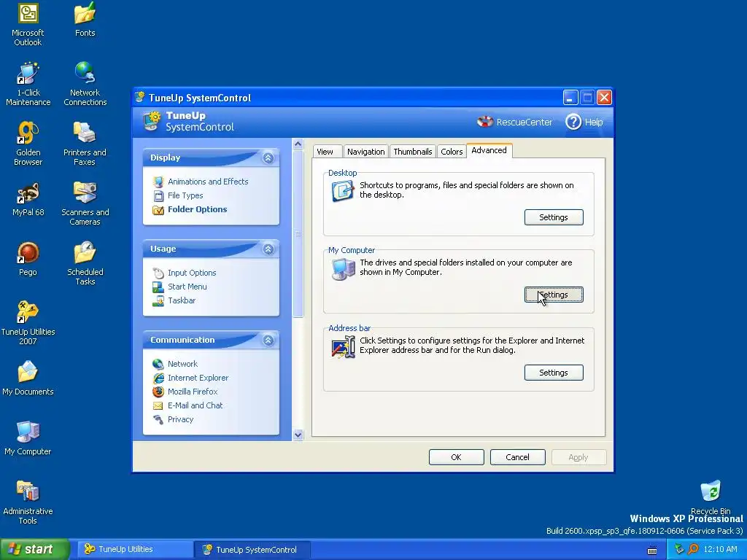This screenshot has height=560, width=747.
Task: Select Scheduled Tasks desktop icon
Action: pyautogui.click(x=85, y=263)
